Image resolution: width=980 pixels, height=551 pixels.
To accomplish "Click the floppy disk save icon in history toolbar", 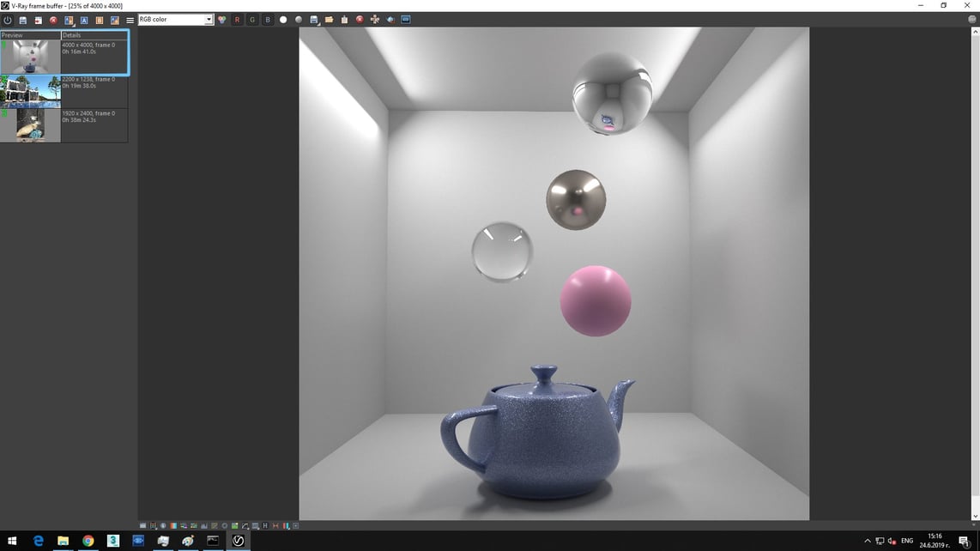I will pyautogui.click(x=23, y=20).
